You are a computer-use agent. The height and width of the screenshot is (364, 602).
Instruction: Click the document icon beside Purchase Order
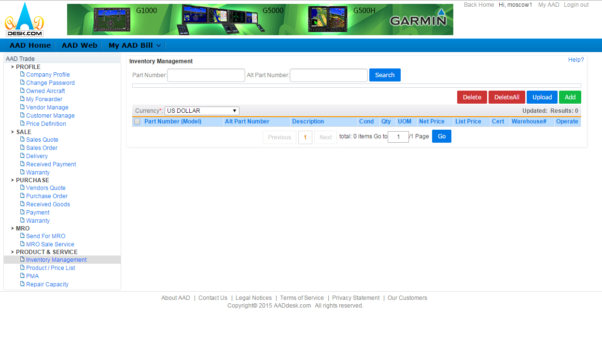click(22, 196)
